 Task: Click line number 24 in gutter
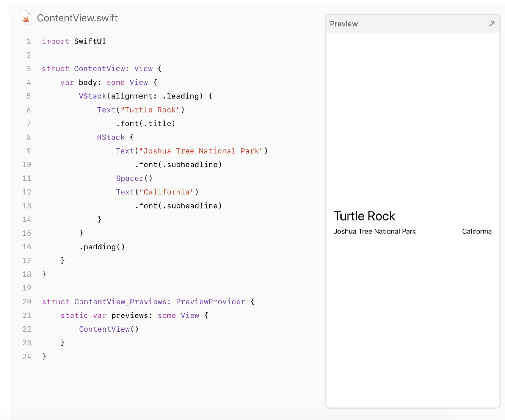tap(26, 357)
